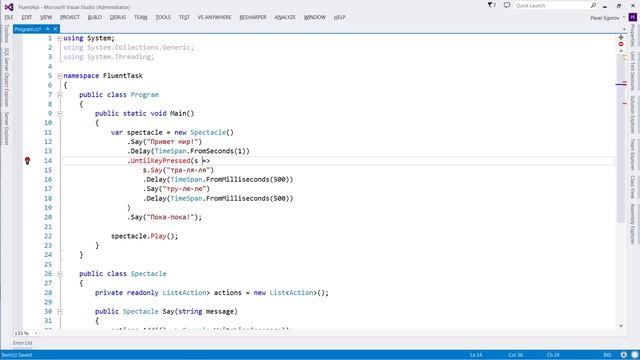Image resolution: width=640 pixels, height=360 pixels.
Task: Click TimeSpan on line 13
Action: click(x=170, y=151)
